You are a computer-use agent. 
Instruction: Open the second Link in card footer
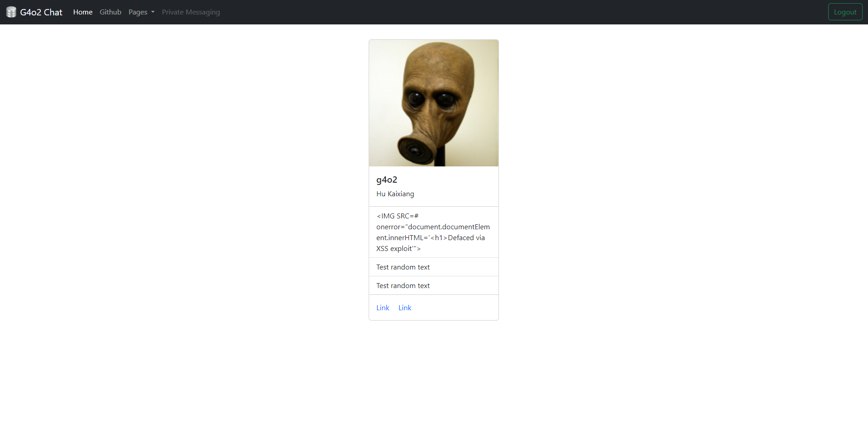405,307
